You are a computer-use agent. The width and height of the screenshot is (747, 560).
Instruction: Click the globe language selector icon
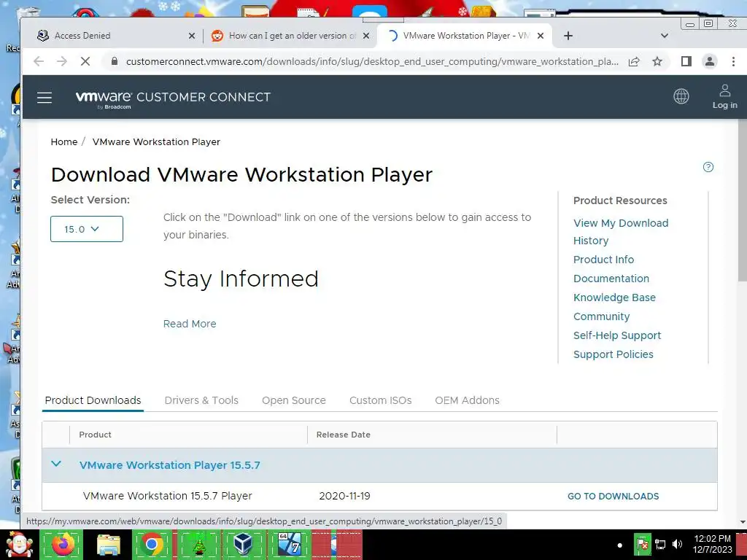681,96
